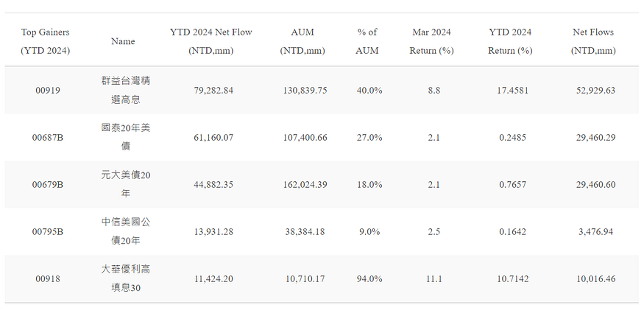Image resolution: width=644 pixels, height=316 pixels.
Task: Select the Net Flows (NTD,mm) header
Action: point(593,41)
